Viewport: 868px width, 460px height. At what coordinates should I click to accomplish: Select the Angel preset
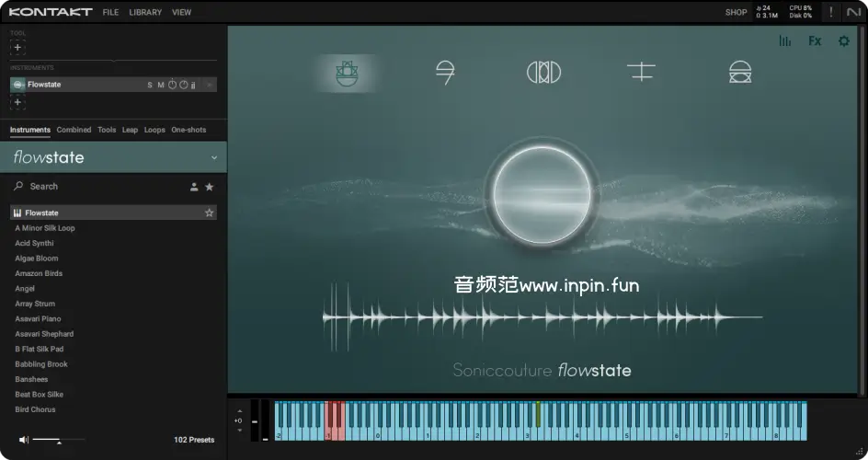click(x=25, y=288)
